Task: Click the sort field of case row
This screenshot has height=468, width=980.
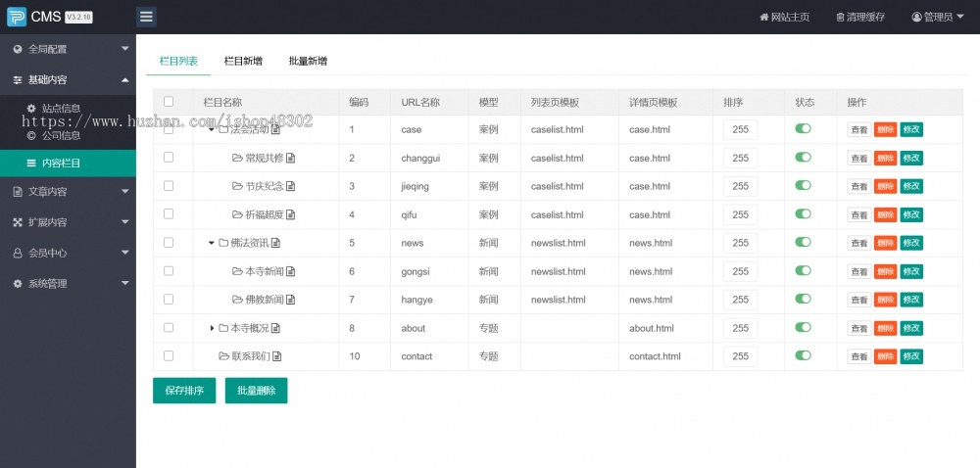Action: pyautogui.click(x=741, y=130)
